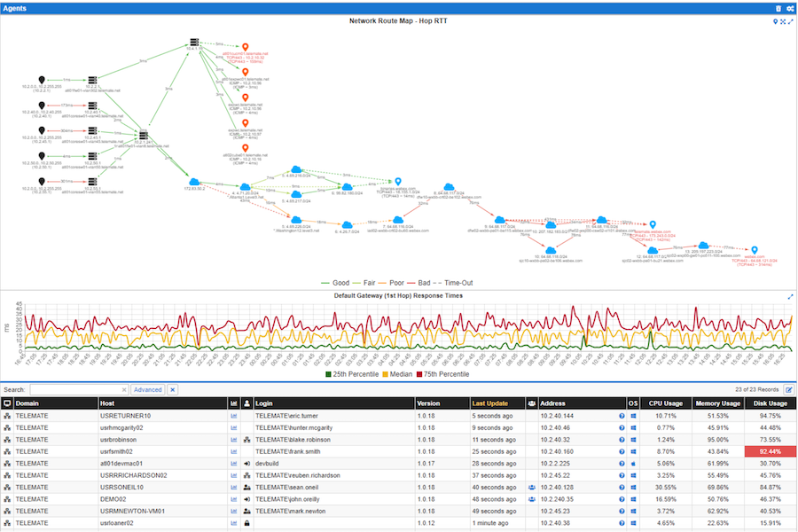Click the edit columns icon beside record count
Viewport: 798px width, 532px height.
(789, 390)
